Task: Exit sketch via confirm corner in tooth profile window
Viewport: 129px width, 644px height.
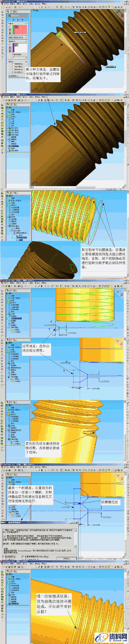Action: [x=117, y=340]
